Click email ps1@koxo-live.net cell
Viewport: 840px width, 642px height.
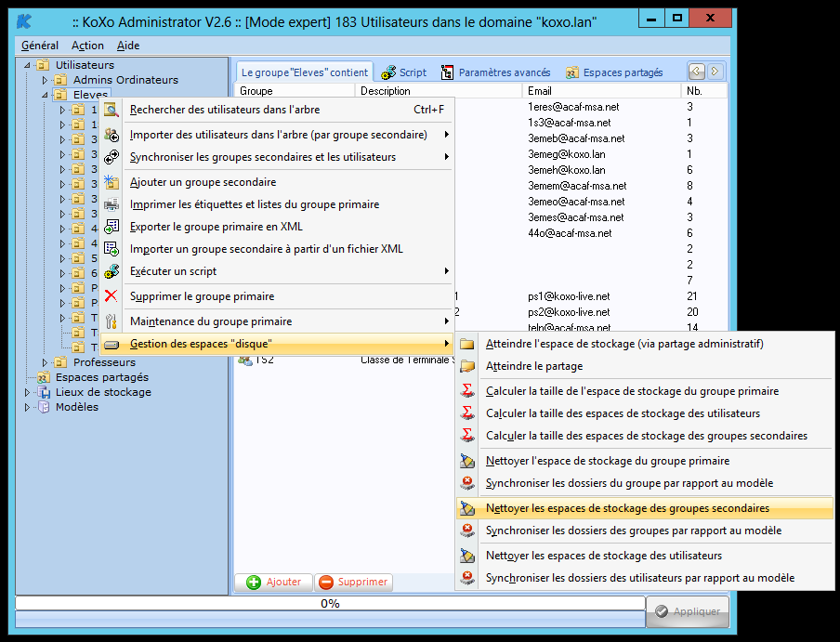tap(569, 296)
